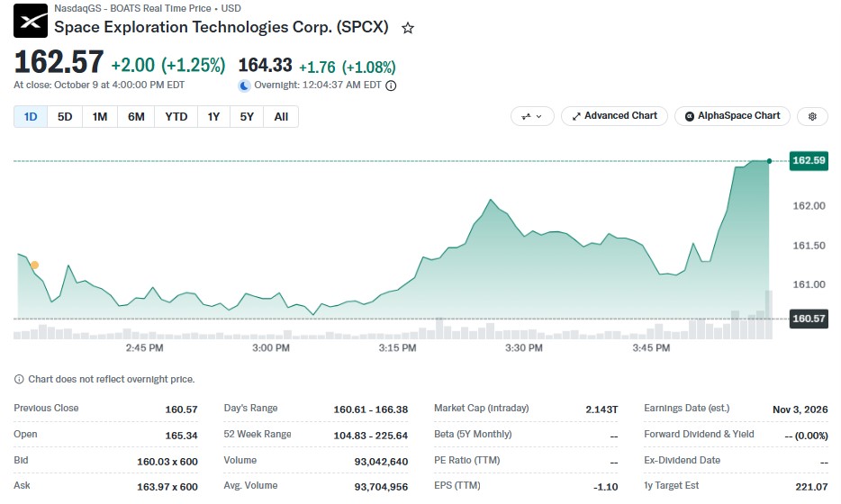Click the overnight moon icon
This screenshot has height=504, width=841.
pos(244,85)
